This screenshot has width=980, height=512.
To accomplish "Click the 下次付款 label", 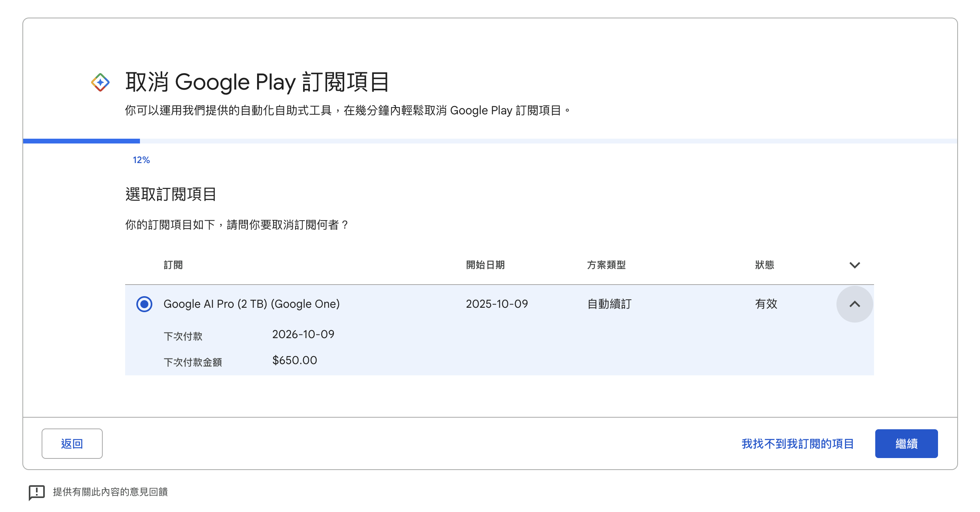I will (183, 337).
